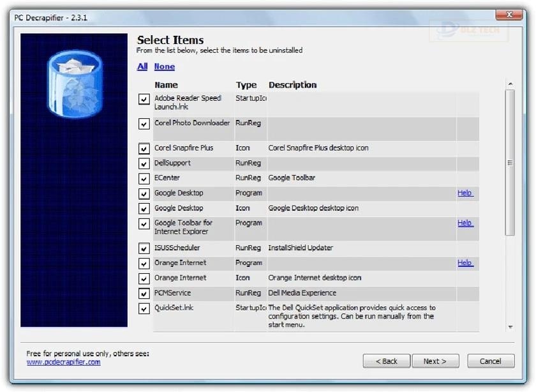Open the www.pcdecrapifier.com website link

(x=63, y=362)
